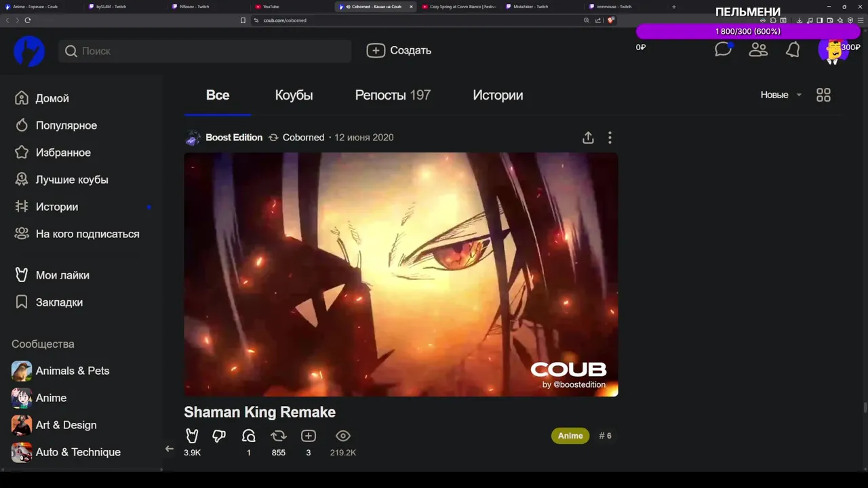The height and width of the screenshot is (488, 868).
Task: Open the friends/people icon in header
Action: pos(758,49)
